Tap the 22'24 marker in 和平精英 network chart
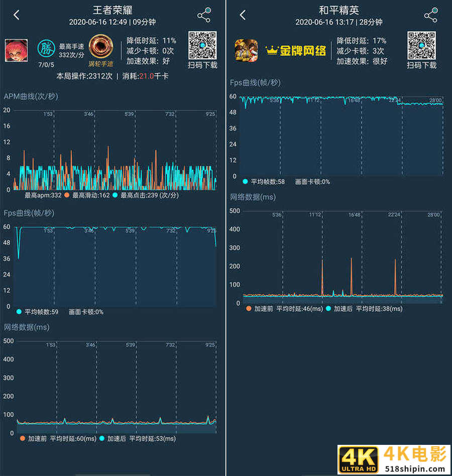 pyautogui.click(x=394, y=214)
